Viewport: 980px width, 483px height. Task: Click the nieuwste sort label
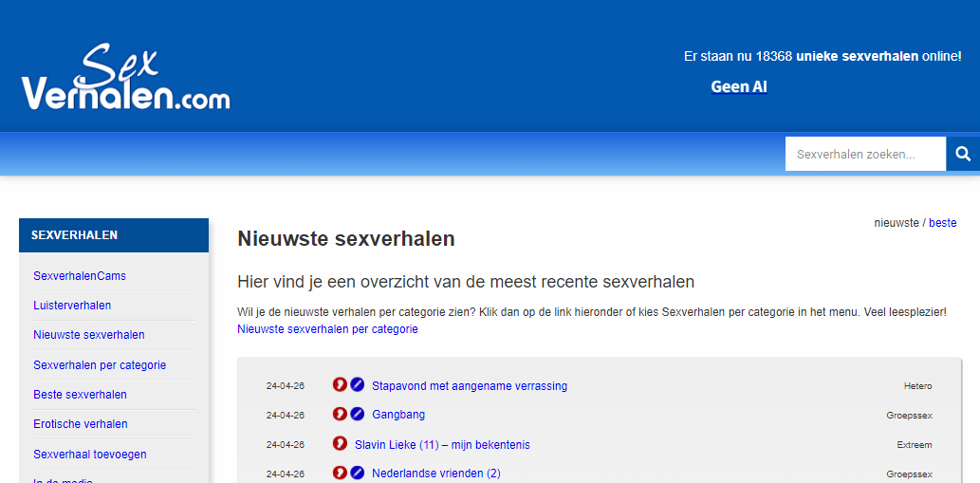(897, 222)
